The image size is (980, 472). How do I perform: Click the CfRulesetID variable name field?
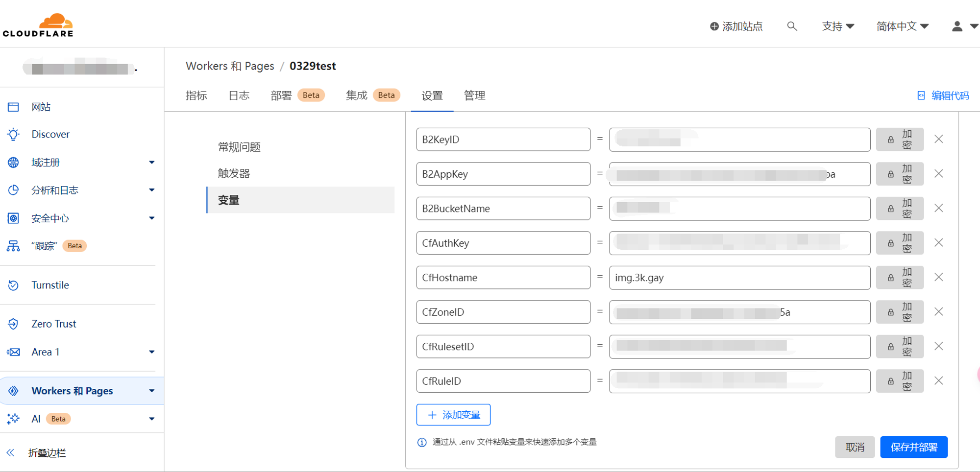point(503,347)
